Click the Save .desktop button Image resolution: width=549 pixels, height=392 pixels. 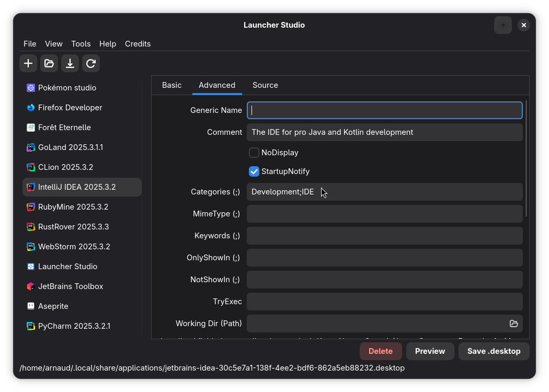coord(494,351)
